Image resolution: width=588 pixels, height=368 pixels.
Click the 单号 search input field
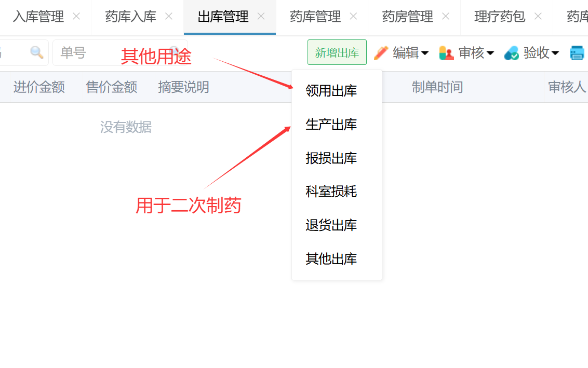(x=114, y=52)
